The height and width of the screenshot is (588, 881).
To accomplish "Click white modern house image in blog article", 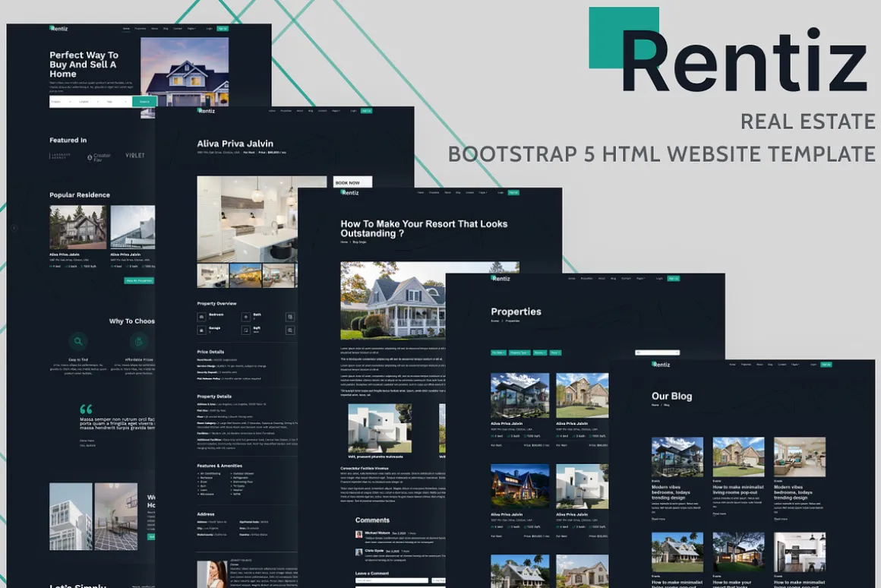I will pyautogui.click(x=380, y=428).
